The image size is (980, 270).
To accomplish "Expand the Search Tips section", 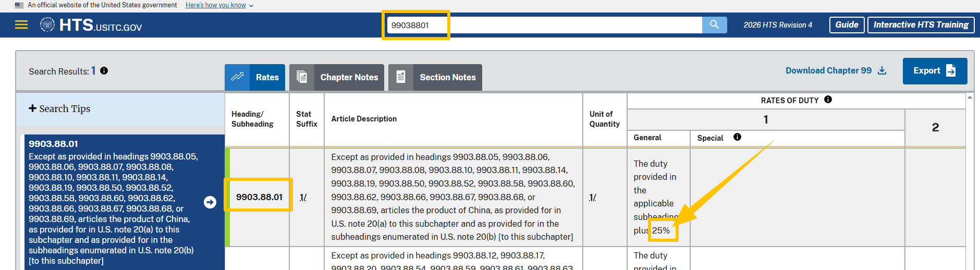I will click(x=60, y=108).
